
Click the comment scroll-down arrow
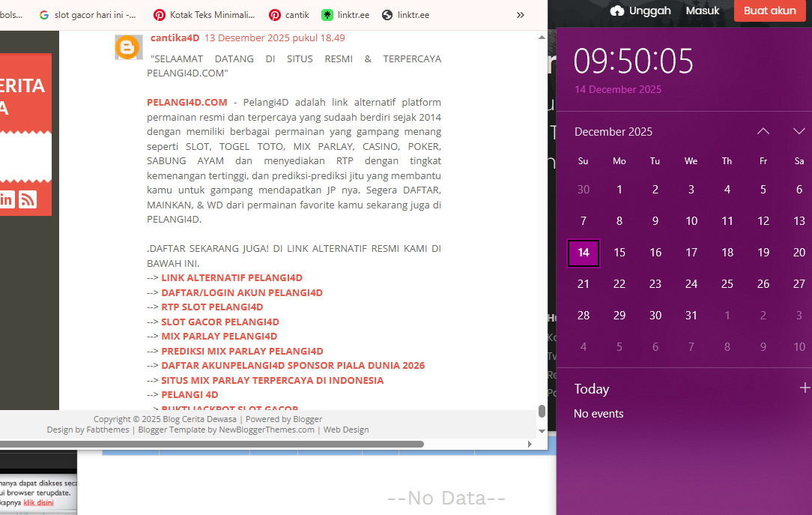coord(542,431)
